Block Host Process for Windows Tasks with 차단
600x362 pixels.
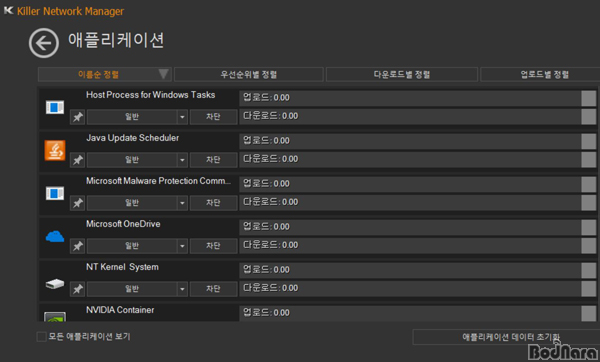click(x=214, y=117)
